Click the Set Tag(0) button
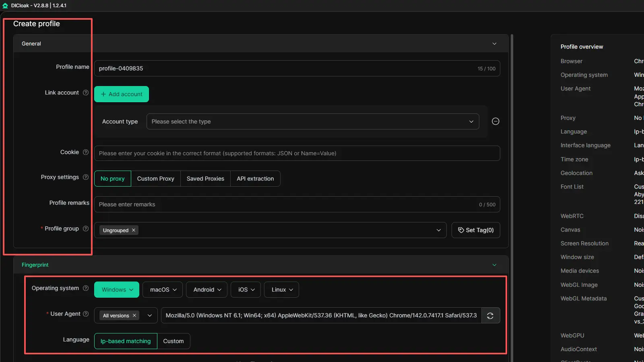This screenshot has height=362, width=644. [476, 230]
